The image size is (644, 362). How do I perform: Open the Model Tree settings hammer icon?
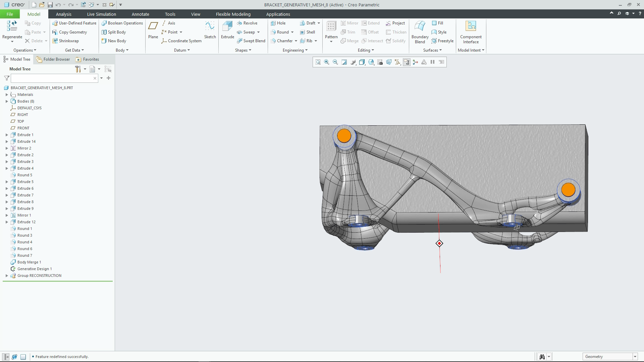coord(78,69)
